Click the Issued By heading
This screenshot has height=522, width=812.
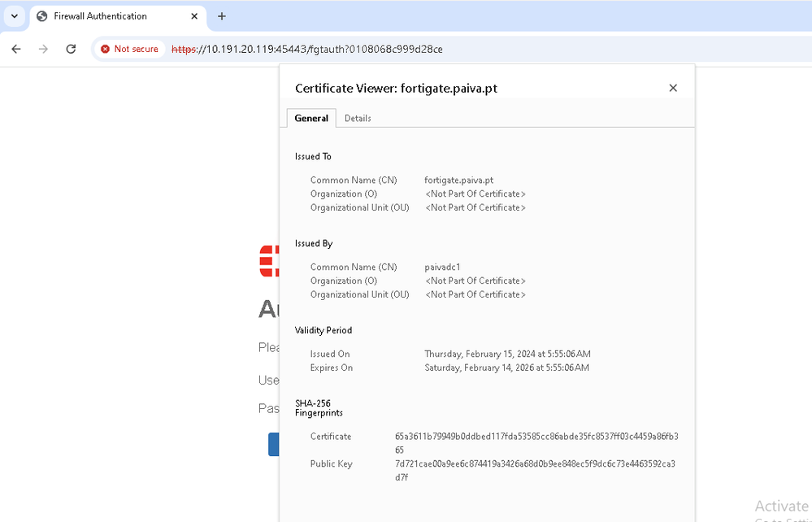click(314, 243)
